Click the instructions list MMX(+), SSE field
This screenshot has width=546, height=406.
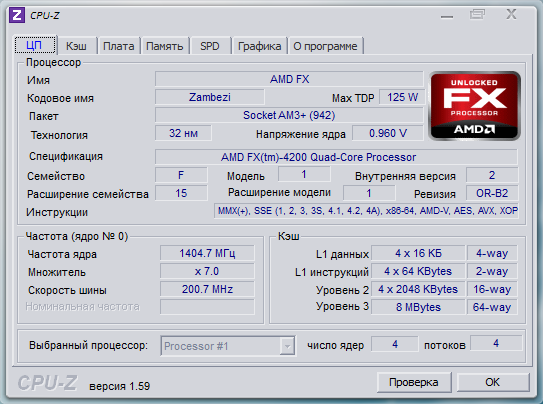(x=366, y=211)
